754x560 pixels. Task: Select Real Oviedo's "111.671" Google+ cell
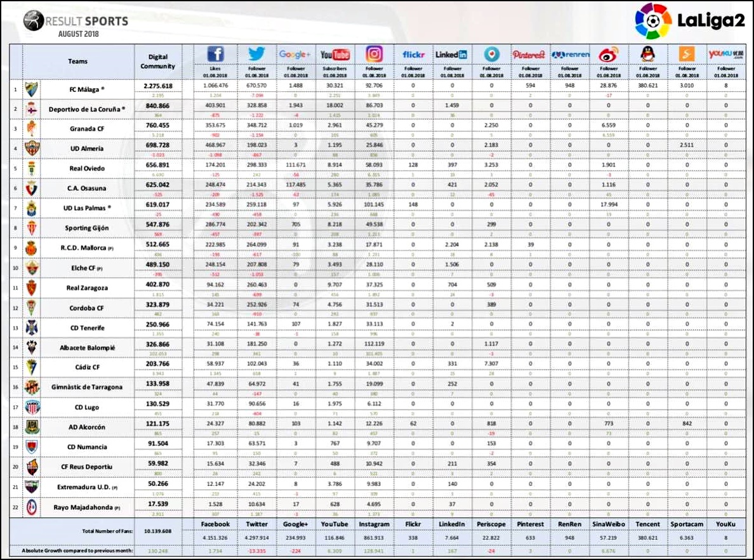click(x=296, y=165)
